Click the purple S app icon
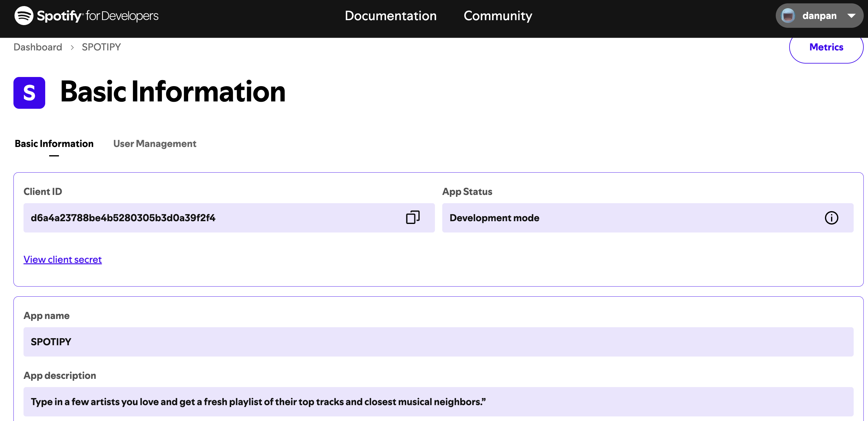The height and width of the screenshot is (421, 868). click(x=29, y=93)
